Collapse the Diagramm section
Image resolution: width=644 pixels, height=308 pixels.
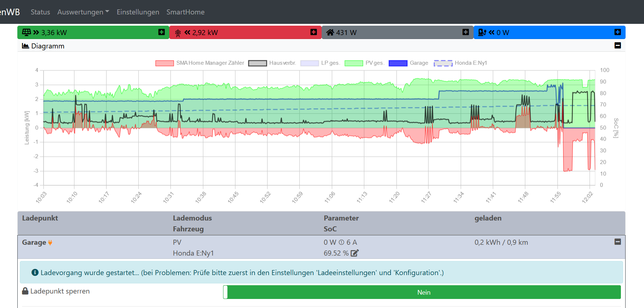pos(618,46)
